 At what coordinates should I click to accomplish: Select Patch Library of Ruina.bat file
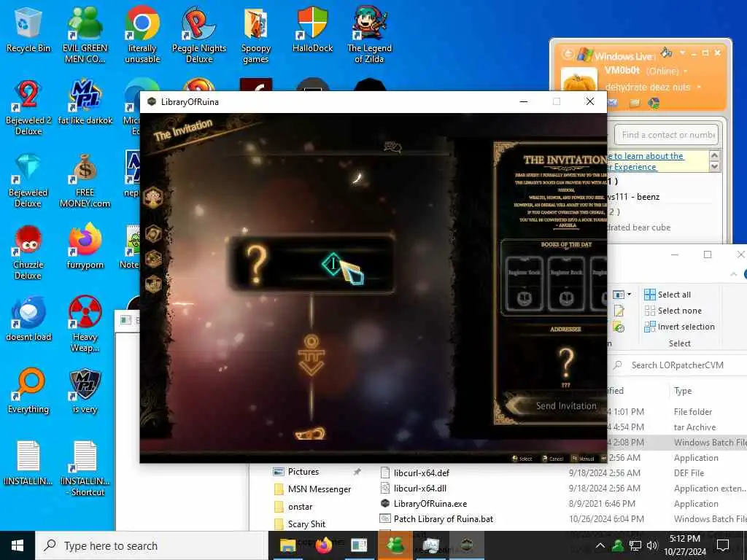(x=436, y=519)
